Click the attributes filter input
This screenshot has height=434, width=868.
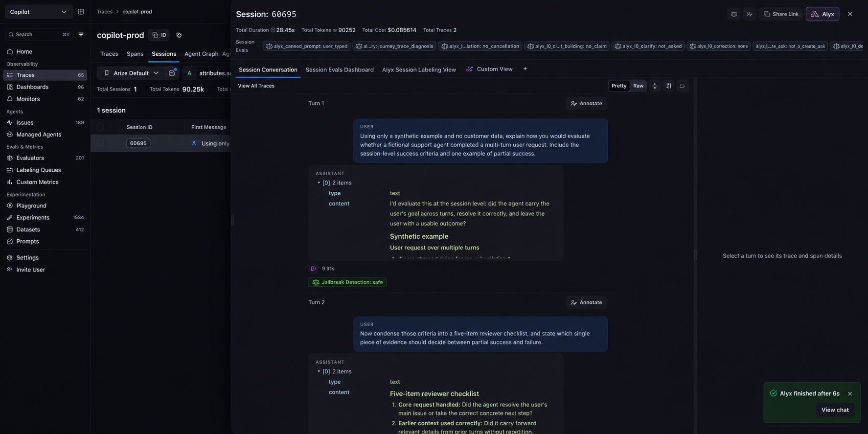(x=214, y=73)
